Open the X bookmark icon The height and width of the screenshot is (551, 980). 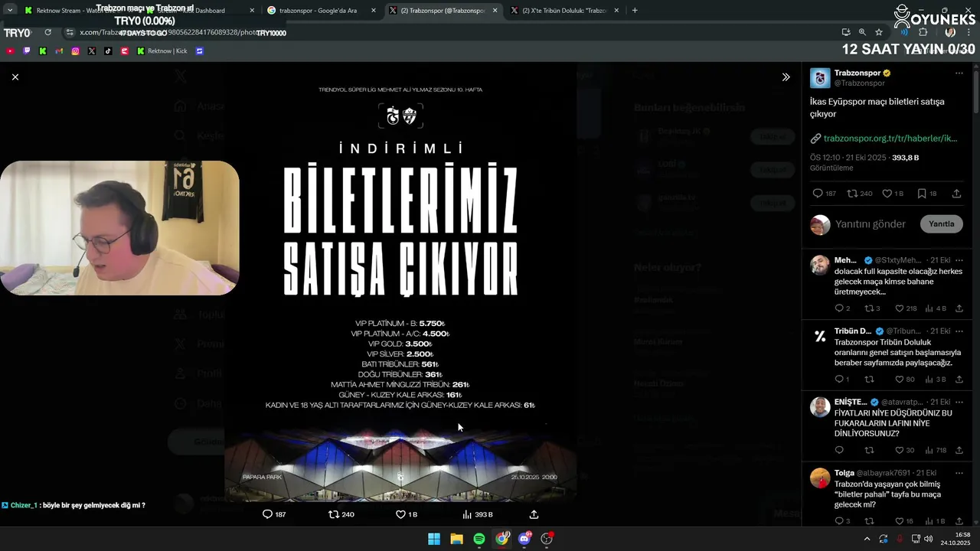coord(92,51)
